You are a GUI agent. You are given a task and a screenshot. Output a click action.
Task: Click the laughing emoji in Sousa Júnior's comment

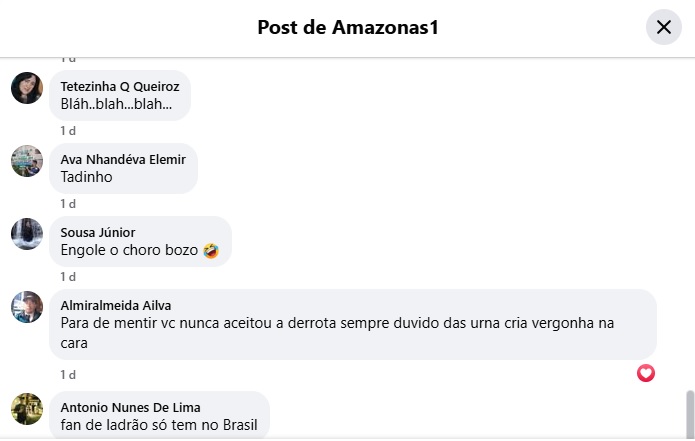pos(211,251)
